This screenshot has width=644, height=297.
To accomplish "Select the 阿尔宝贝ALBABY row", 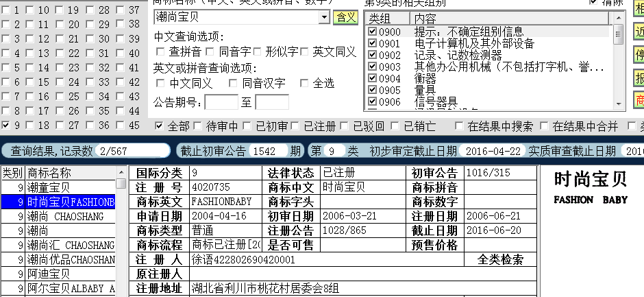I will [x=58, y=288].
